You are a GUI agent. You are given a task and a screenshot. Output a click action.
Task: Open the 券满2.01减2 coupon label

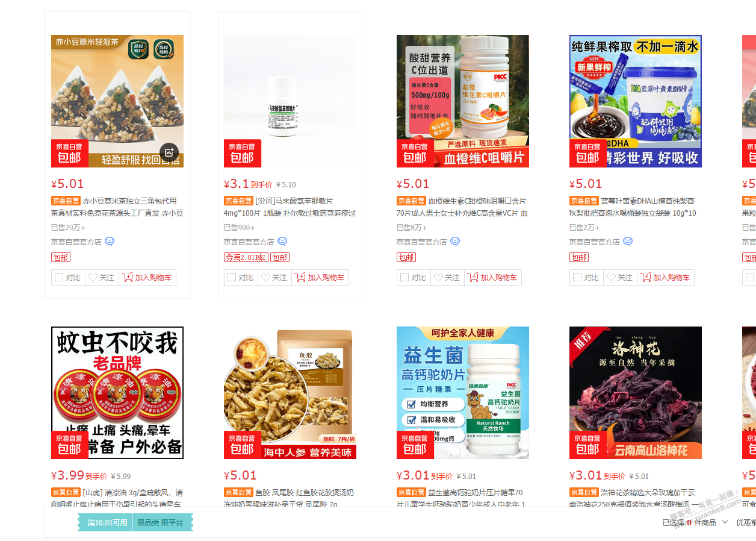(246, 257)
